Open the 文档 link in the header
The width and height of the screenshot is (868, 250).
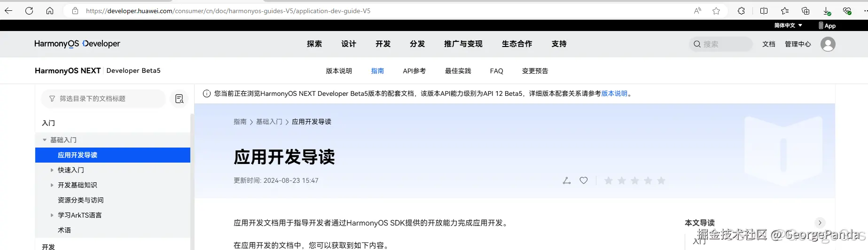pyautogui.click(x=769, y=44)
